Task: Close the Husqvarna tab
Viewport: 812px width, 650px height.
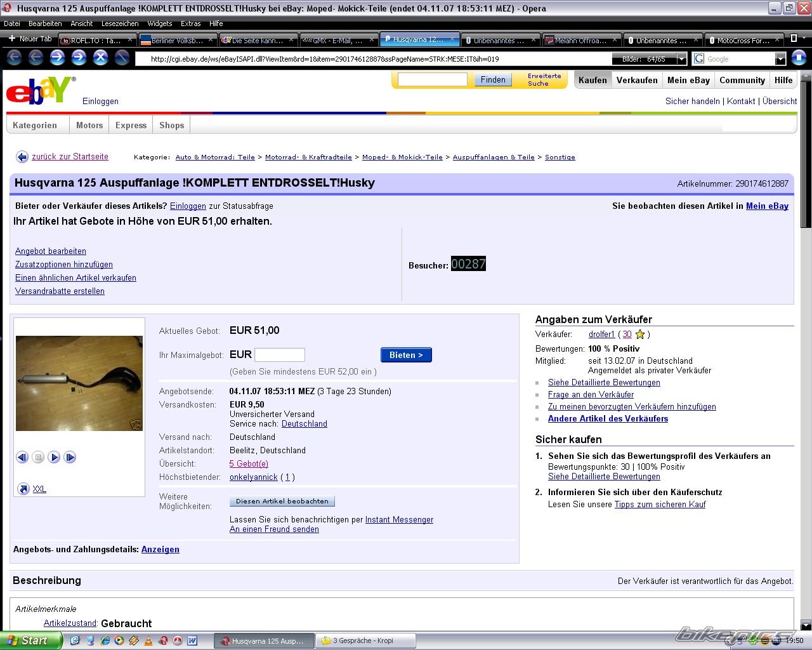Action: (452, 39)
